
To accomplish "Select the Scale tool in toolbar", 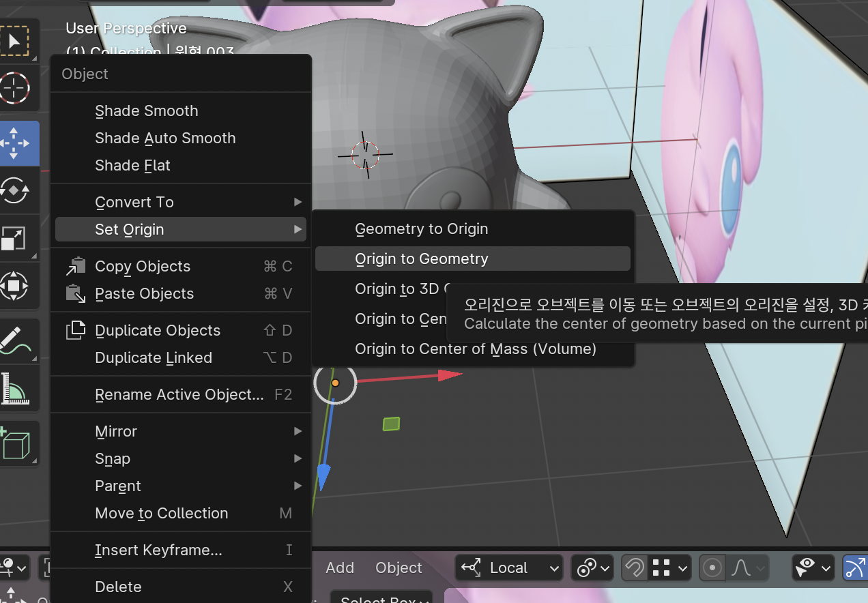I will tap(15, 238).
